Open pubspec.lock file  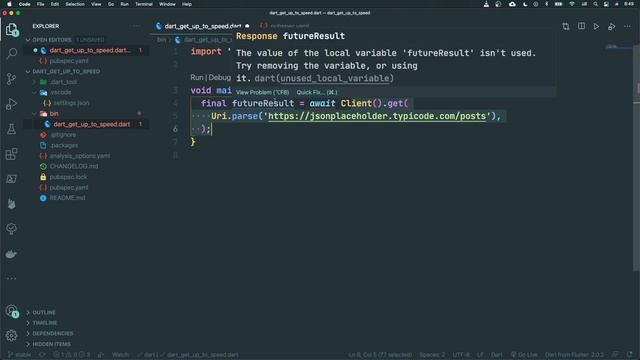[x=68, y=177]
